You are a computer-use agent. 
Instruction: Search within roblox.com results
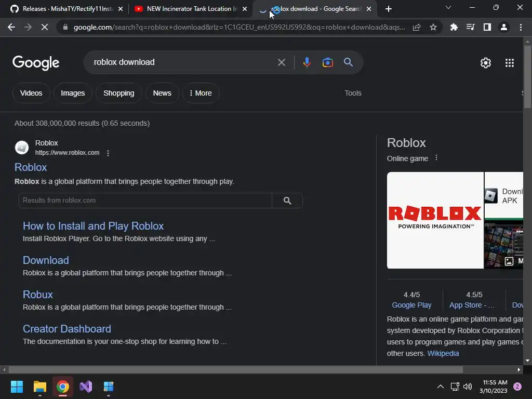click(x=287, y=201)
